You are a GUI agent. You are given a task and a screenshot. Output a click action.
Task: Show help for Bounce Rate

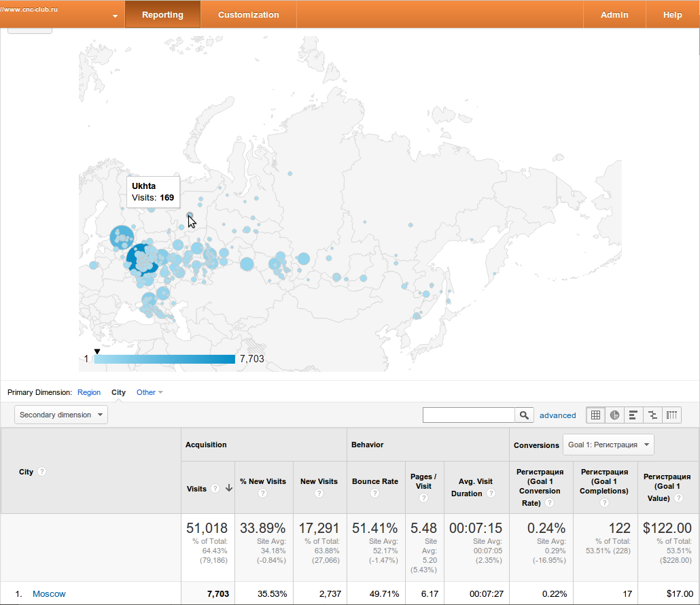click(x=375, y=494)
